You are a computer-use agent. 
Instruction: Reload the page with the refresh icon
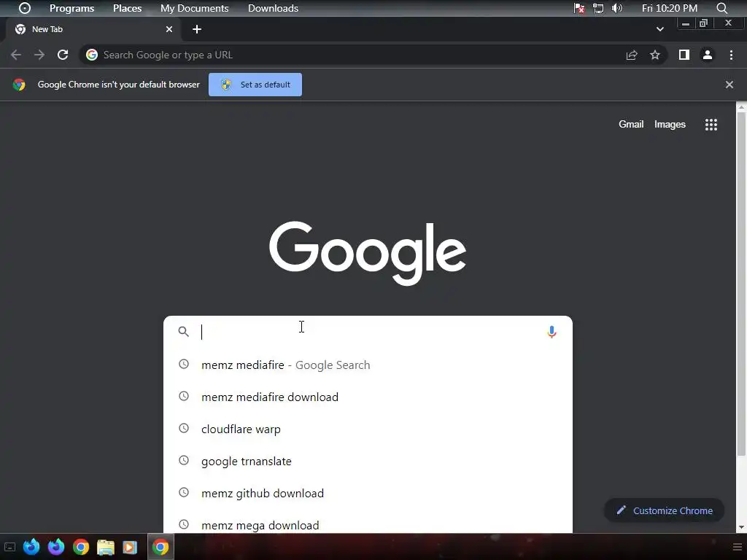(63, 55)
